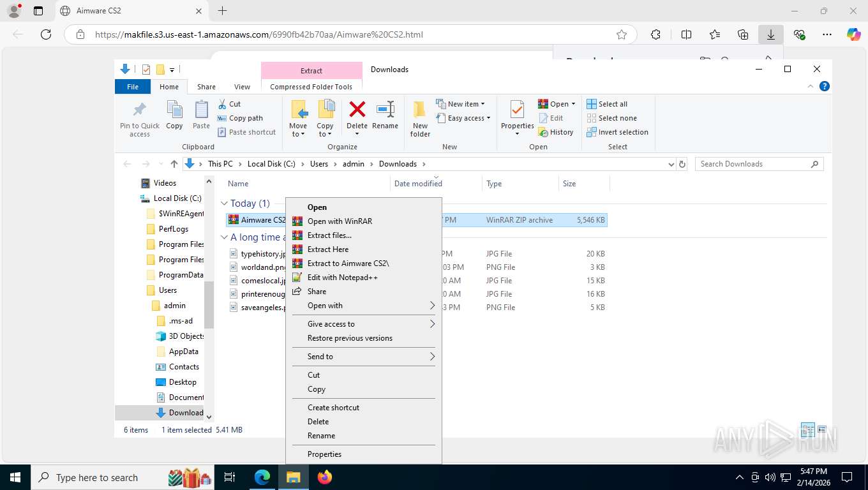Refresh the Downloads folder view
Screen dimensions: 868x490
tap(682, 164)
